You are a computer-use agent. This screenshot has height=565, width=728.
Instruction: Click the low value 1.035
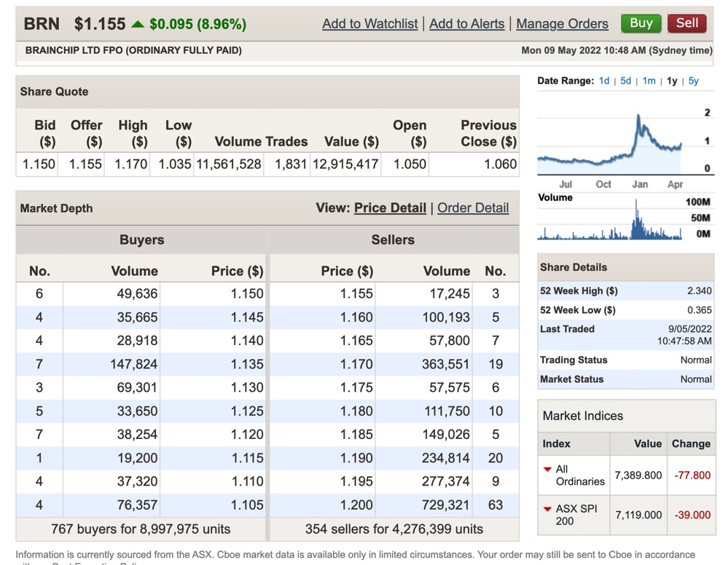pos(175,164)
